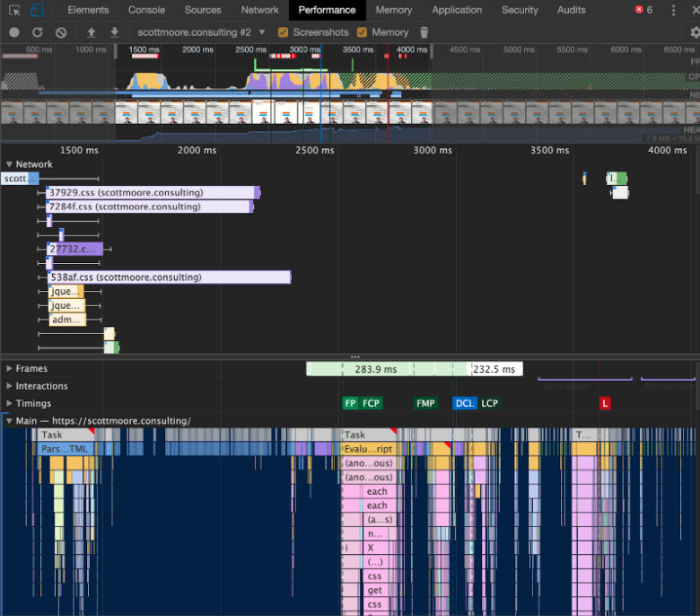Expand the Interactions section
The width and height of the screenshot is (700, 616).
[x=9, y=386]
